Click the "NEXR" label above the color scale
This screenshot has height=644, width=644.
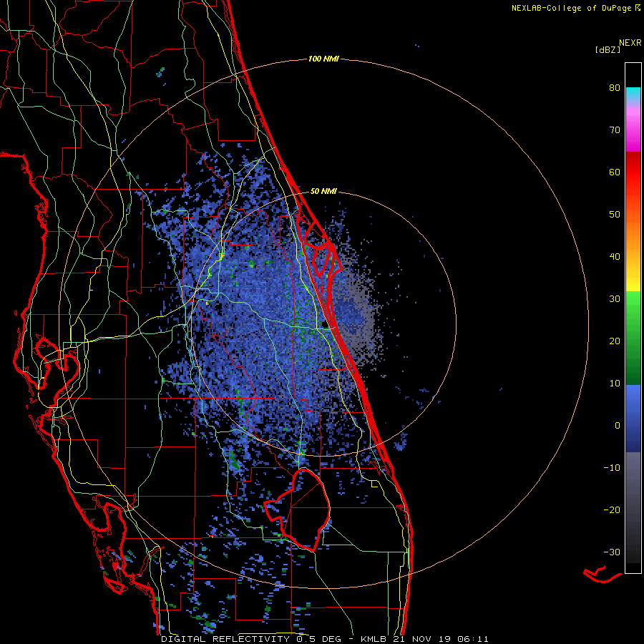coord(630,42)
